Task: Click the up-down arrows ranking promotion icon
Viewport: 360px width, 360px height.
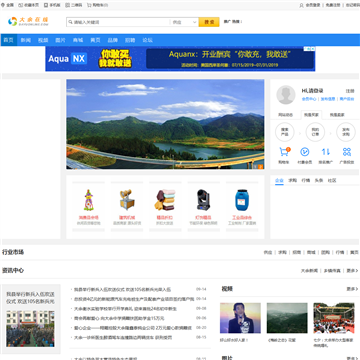Action: tap(326, 152)
